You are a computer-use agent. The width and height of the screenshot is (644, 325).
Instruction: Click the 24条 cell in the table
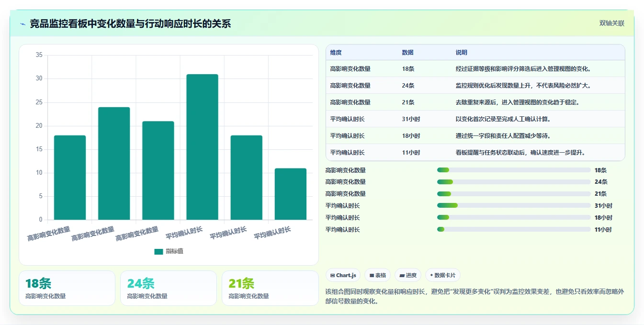pos(408,86)
